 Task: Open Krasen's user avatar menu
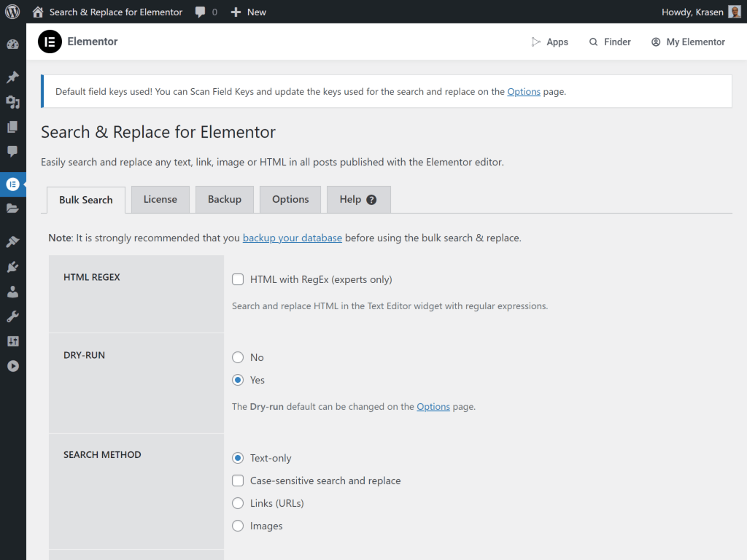(x=735, y=12)
